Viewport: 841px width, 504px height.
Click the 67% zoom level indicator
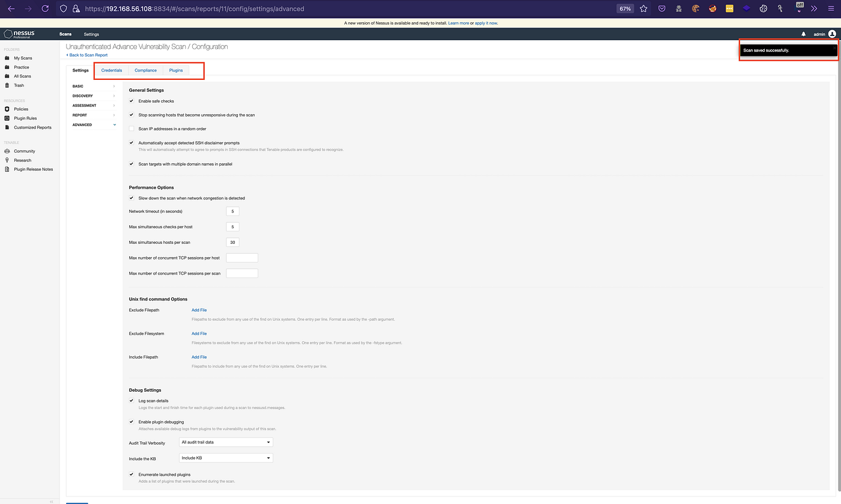pyautogui.click(x=625, y=8)
